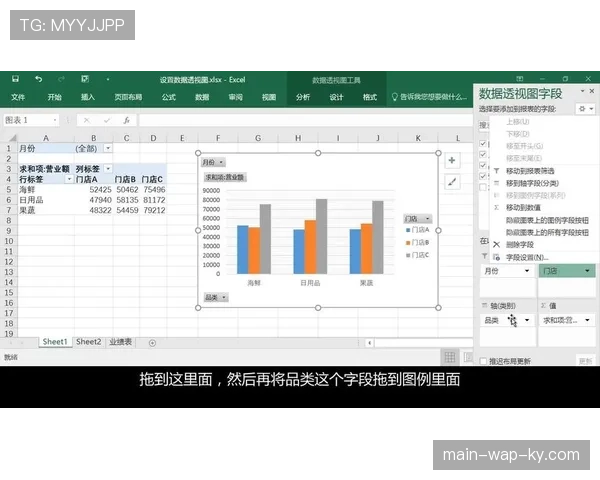Screen dimensions: 600x480
Task: Click the blue 门店A legend swatch
Action: (x=408, y=230)
